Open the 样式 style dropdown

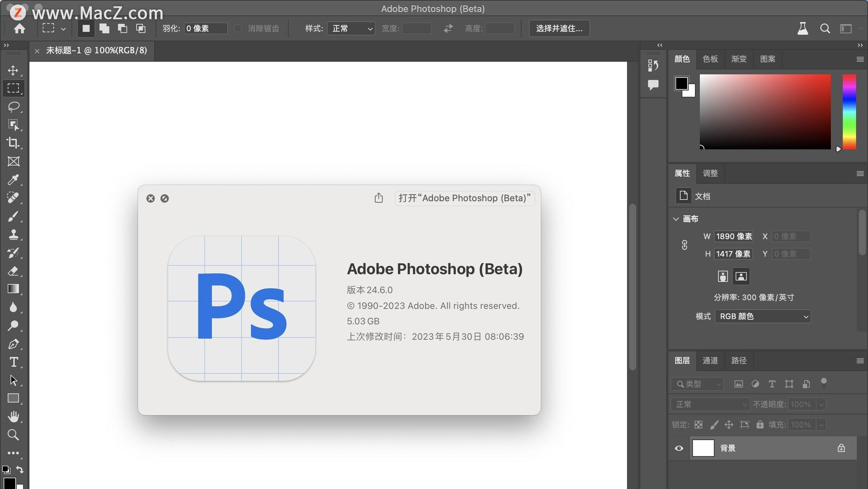point(351,28)
